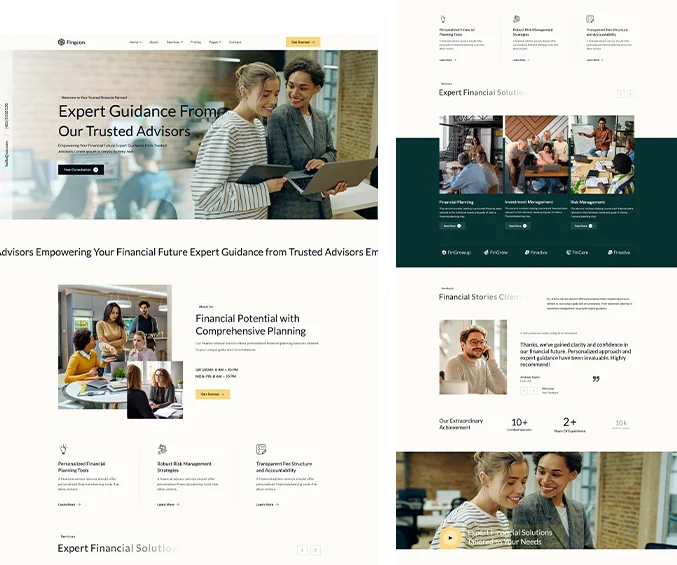Open the Investment Management service image

coord(536,155)
